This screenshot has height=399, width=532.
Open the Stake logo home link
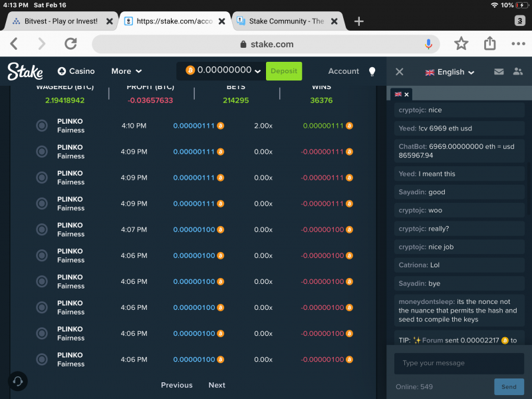(x=25, y=71)
